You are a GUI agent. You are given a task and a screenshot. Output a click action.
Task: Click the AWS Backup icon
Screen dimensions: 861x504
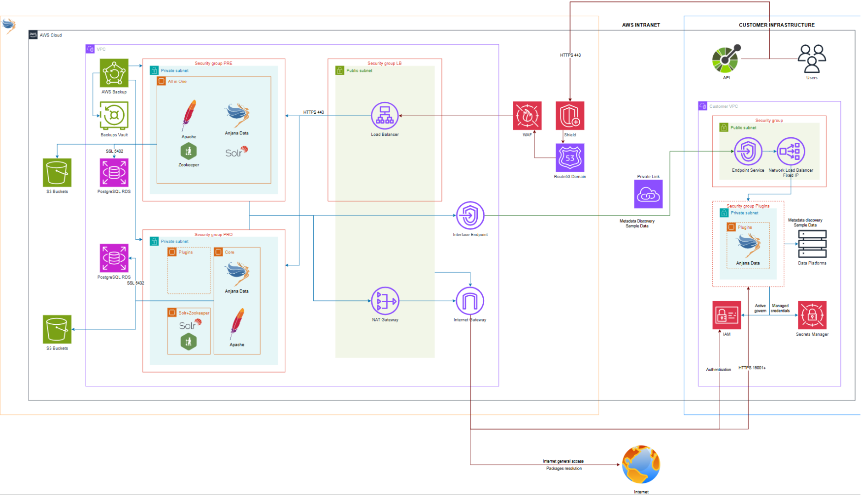coord(114,73)
